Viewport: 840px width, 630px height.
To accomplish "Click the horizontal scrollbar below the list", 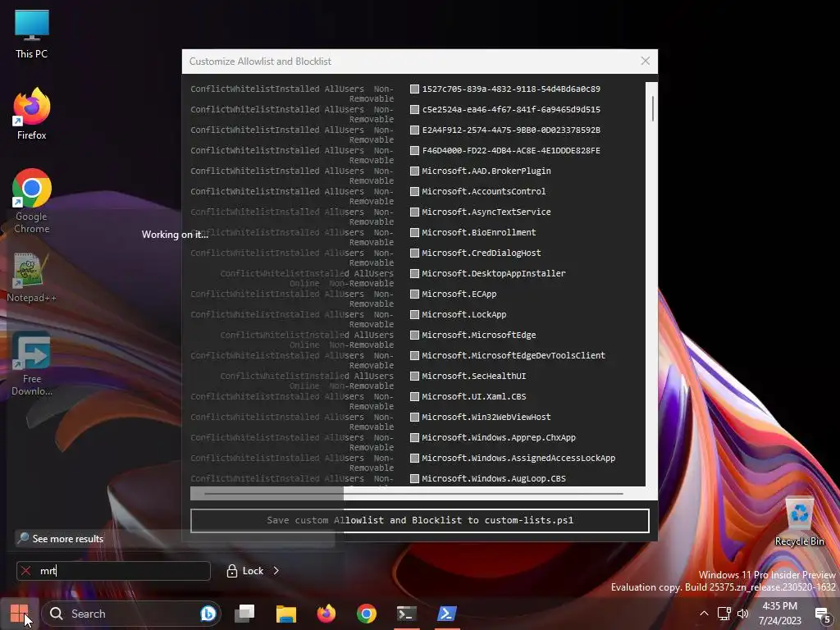I will click(x=413, y=493).
